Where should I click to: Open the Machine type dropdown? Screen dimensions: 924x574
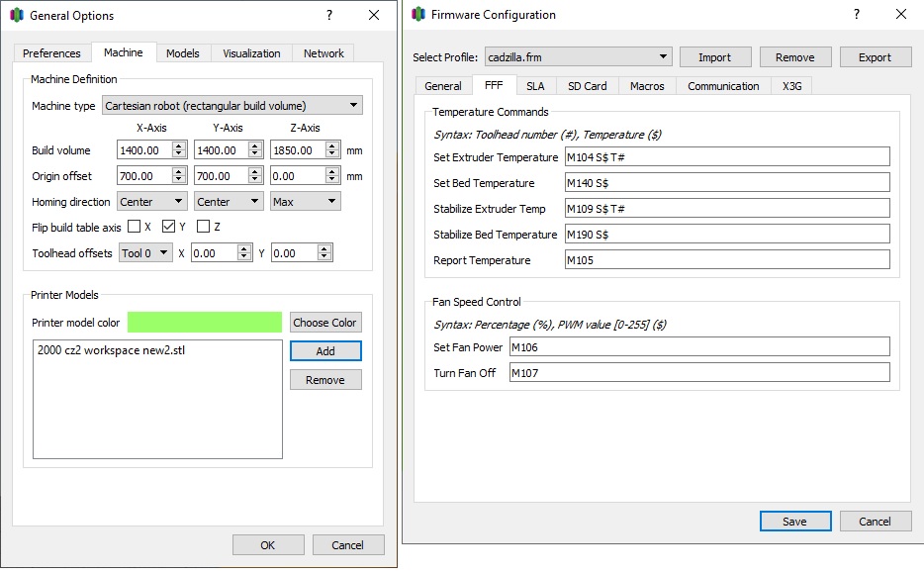(232, 106)
